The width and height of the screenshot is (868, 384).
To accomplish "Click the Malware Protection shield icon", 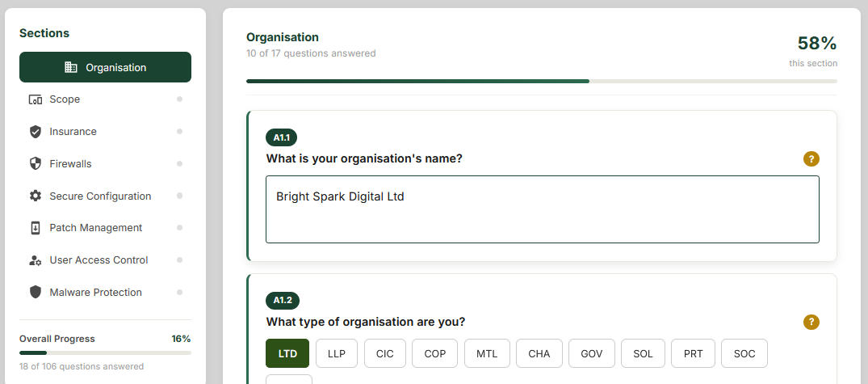I will [35, 293].
